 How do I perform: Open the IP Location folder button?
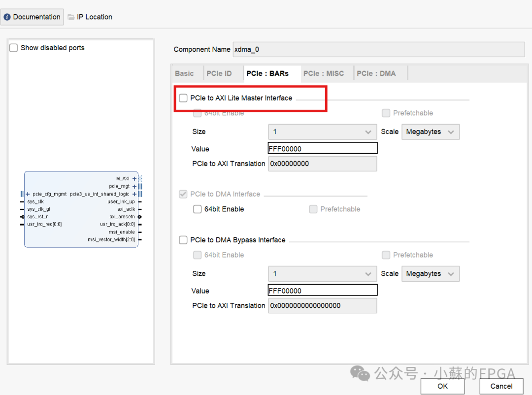click(90, 17)
